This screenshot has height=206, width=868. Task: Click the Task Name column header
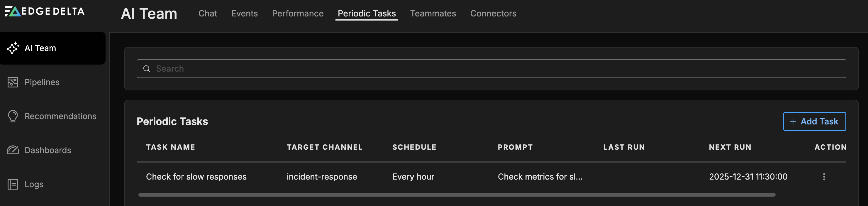point(170,147)
